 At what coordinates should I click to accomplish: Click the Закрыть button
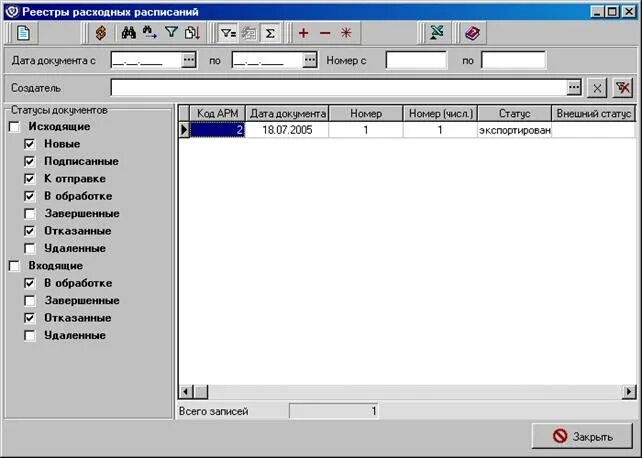click(x=582, y=436)
